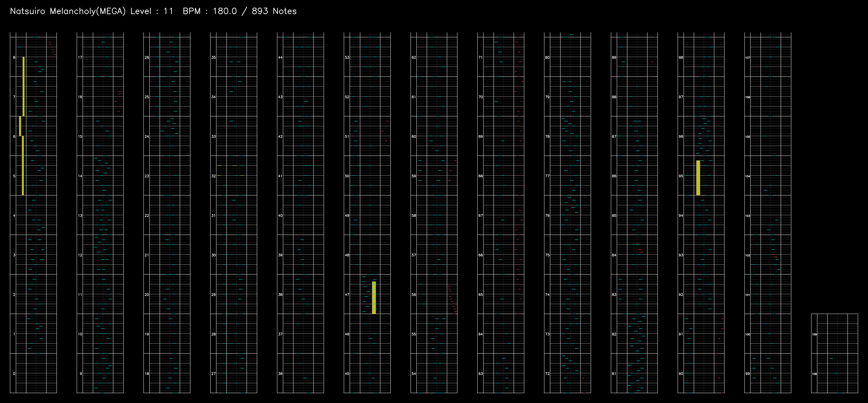Click measure number 90 label
Viewport: 868px width, 403px height.
pyautogui.click(x=681, y=374)
